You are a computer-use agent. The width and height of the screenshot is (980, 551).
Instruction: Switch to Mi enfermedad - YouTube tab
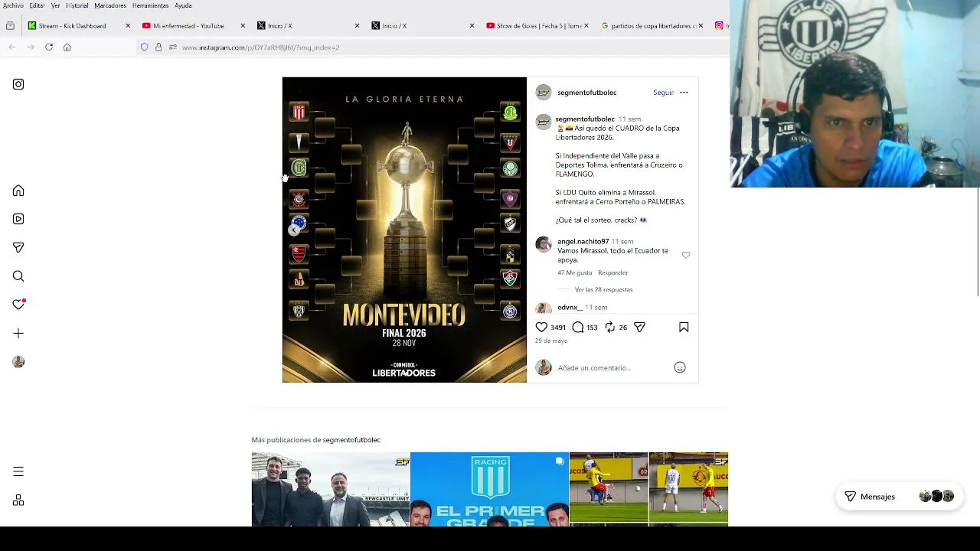(194, 26)
